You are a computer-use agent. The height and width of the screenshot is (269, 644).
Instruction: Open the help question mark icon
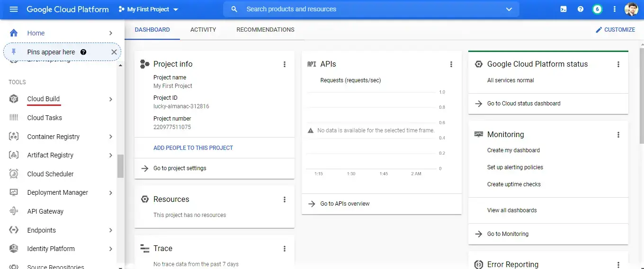click(x=581, y=9)
